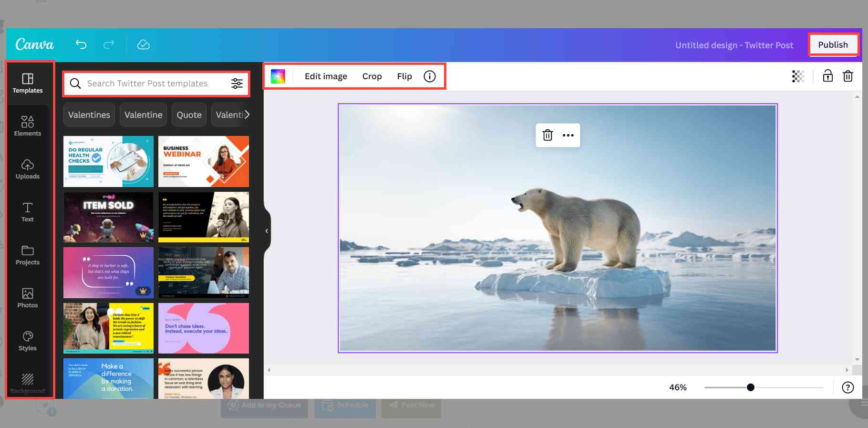Image resolution: width=868 pixels, height=428 pixels.
Task: Open the floating more options menu
Action: 568,135
